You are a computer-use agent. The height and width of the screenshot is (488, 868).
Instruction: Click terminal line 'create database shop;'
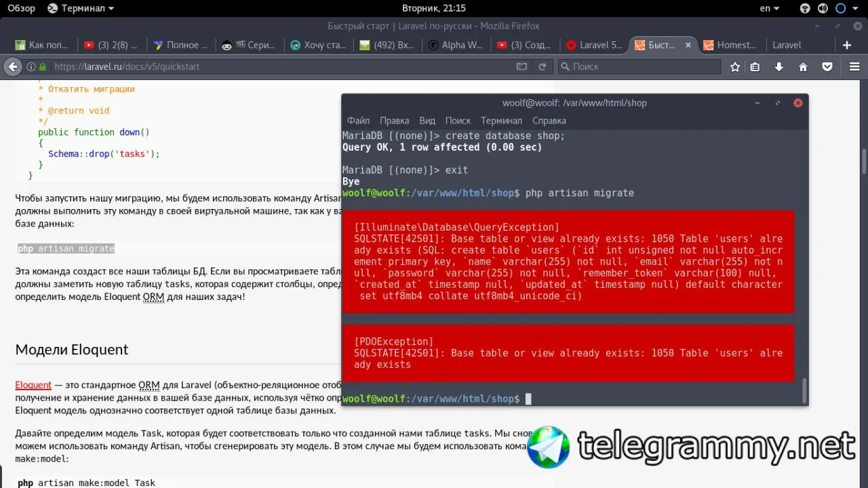tap(505, 136)
